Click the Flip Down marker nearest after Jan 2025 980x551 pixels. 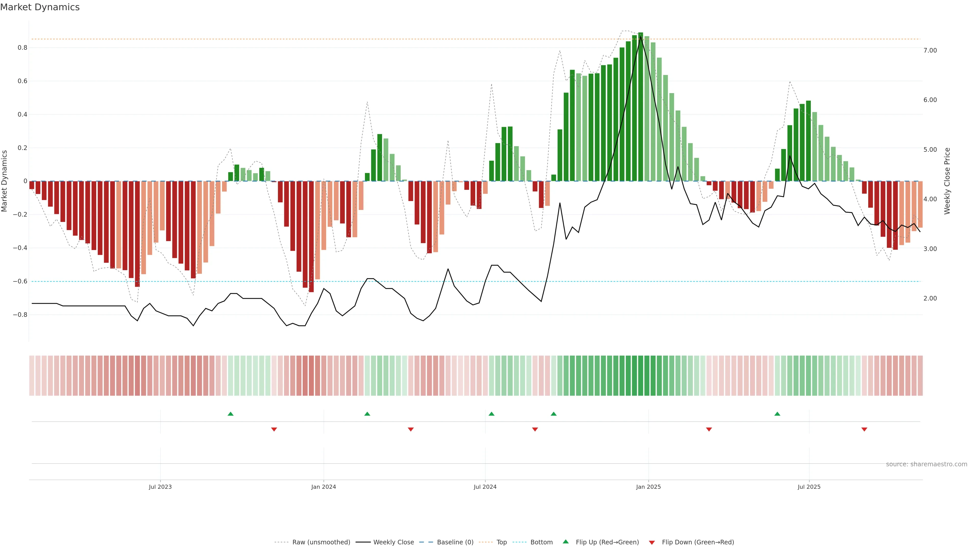(709, 429)
